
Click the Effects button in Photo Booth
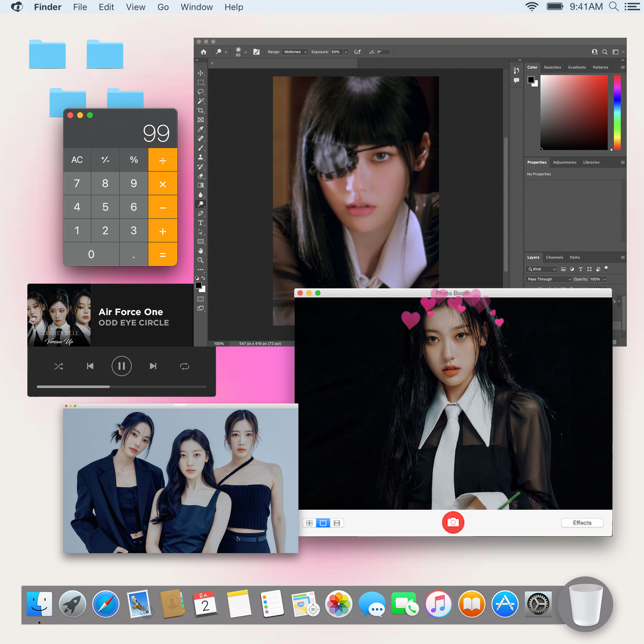pyautogui.click(x=582, y=522)
